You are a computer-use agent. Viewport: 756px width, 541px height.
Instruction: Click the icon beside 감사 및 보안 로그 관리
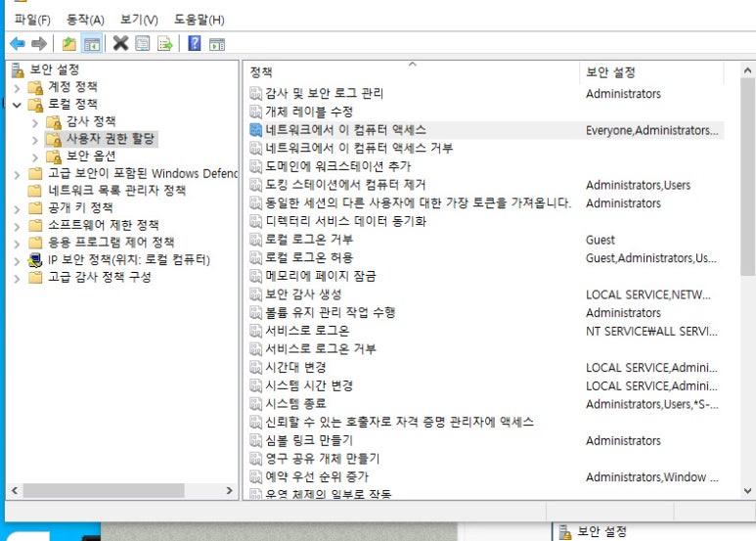pyautogui.click(x=255, y=93)
